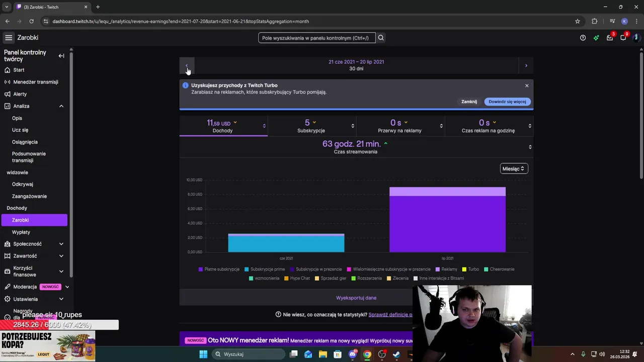This screenshot has width=644, height=362.
Task: Click Wyeksportuj dane export button
Action: pos(356,298)
